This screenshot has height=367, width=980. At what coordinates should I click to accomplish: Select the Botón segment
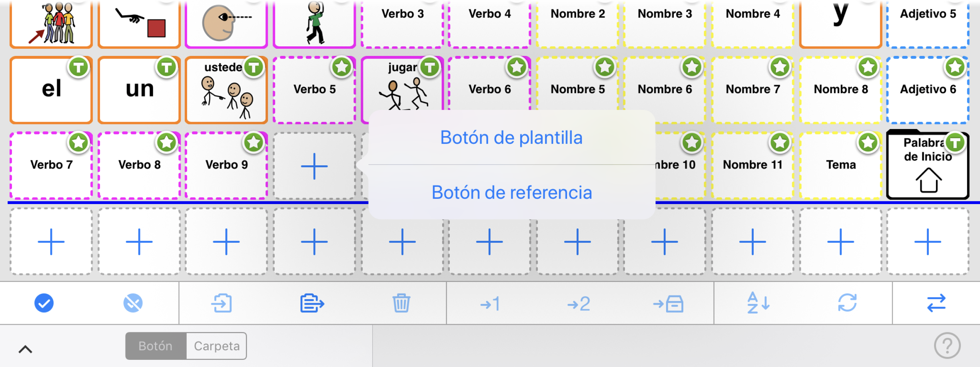pyautogui.click(x=156, y=346)
